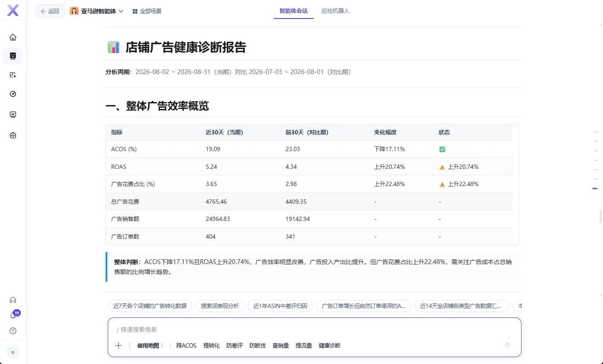Click the green check status for ACOS
Image resolution: width=603 pixels, height=364 pixels.
click(442, 149)
